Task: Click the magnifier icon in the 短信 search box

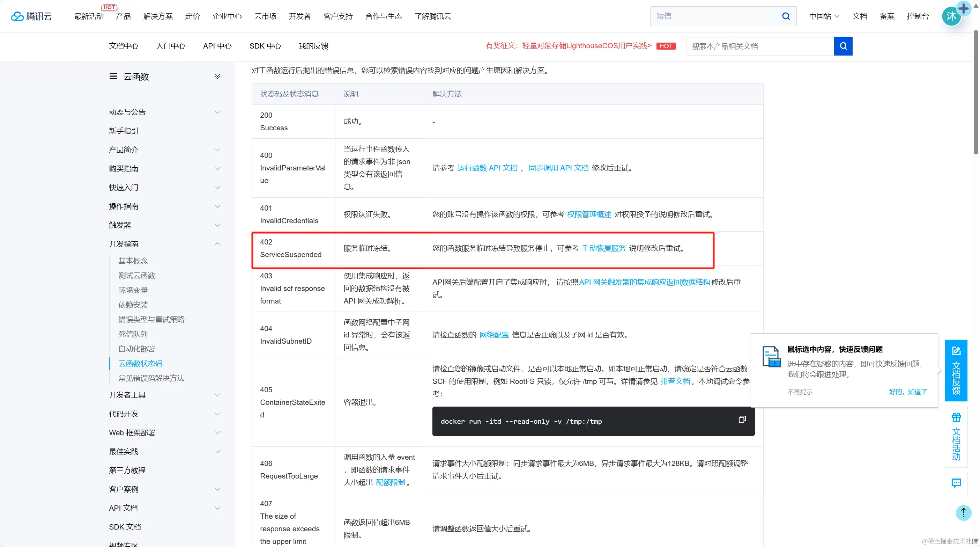Action: [785, 16]
